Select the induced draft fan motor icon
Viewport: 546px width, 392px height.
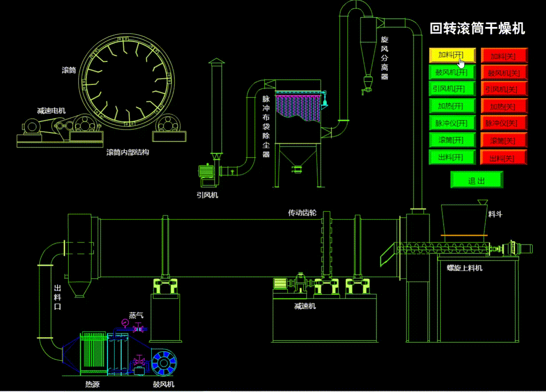(x=206, y=171)
